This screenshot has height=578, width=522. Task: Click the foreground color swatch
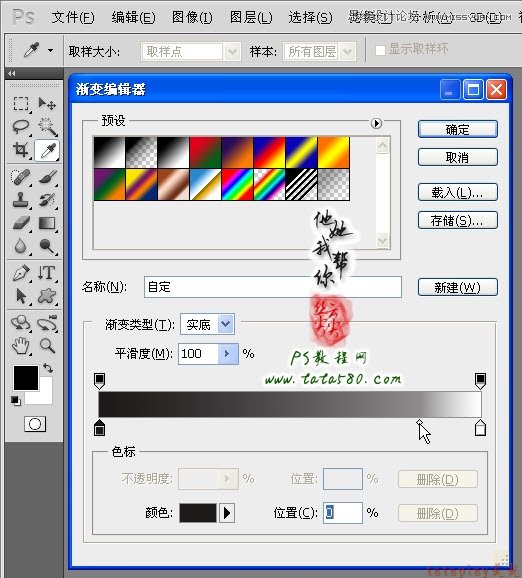pyautogui.click(x=26, y=378)
